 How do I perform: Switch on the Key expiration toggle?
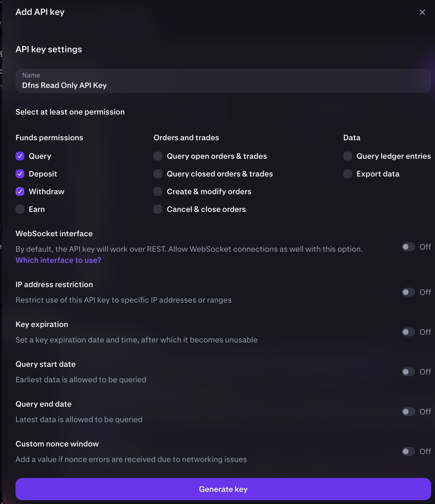point(408,332)
